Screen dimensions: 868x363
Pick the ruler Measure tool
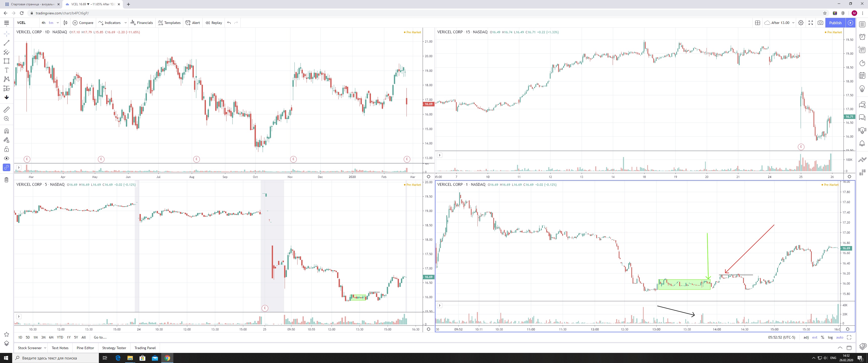6,109
